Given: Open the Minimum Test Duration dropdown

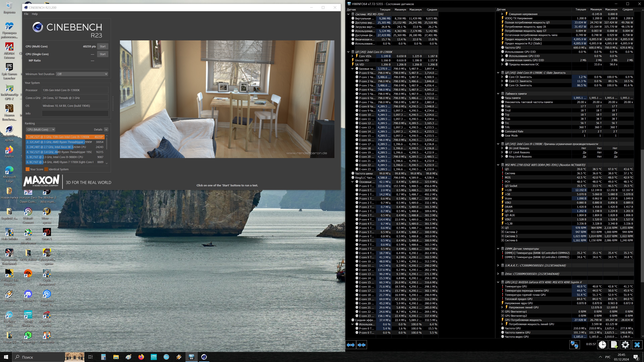Looking at the screenshot, I should (x=82, y=74).
